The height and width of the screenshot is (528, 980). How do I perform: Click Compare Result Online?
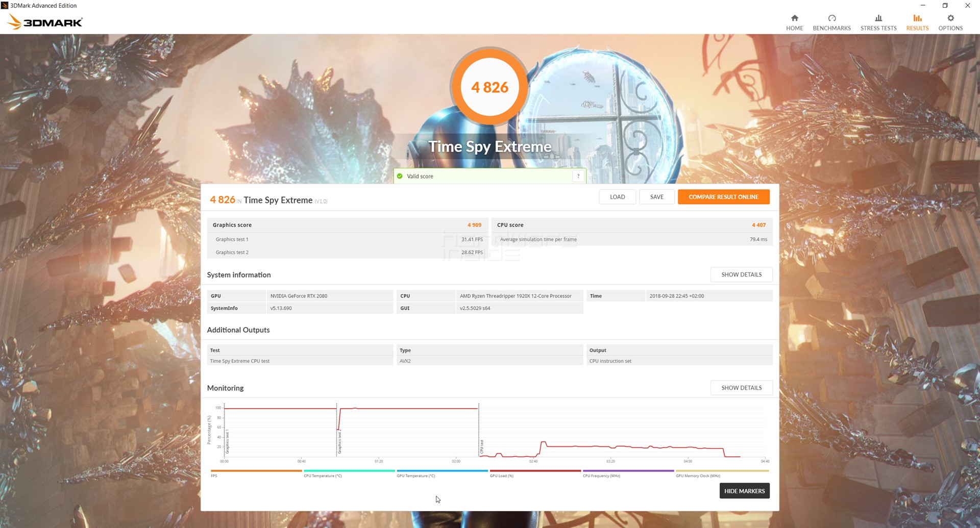(x=723, y=197)
